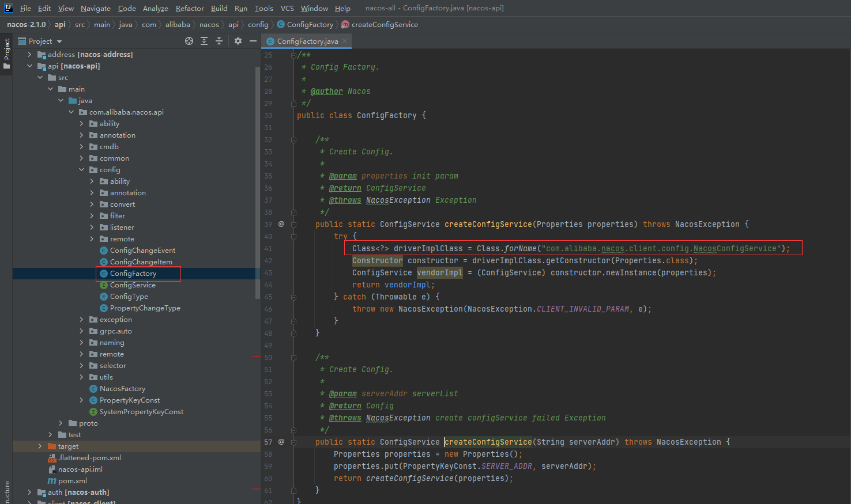Screen dimensions: 851x504
Task: Open the Analyze menu
Action: [x=156, y=8]
